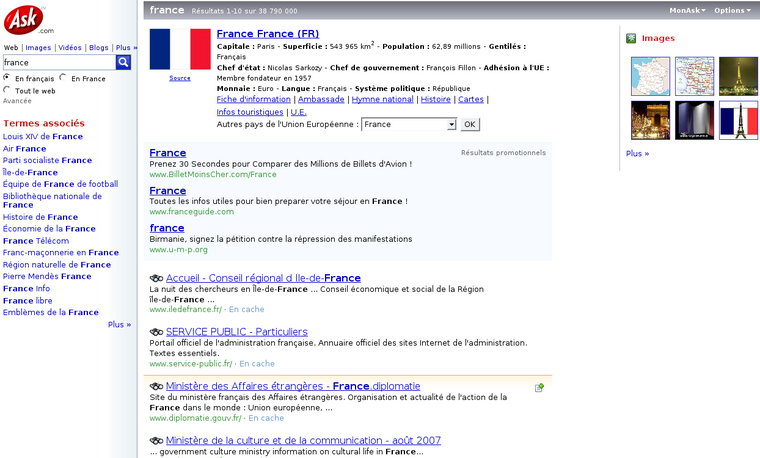Show more images via Plus »
The image size is (760, 458).
point(637,154)
